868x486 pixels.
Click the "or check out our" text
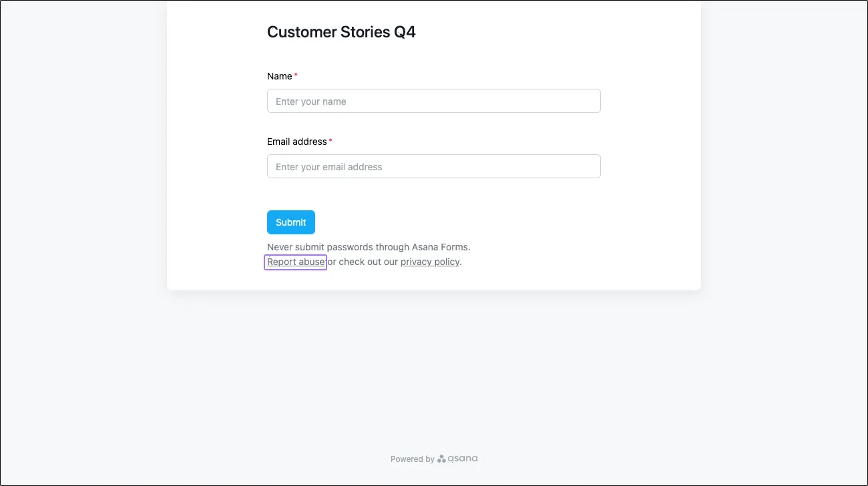pos(363,262)
